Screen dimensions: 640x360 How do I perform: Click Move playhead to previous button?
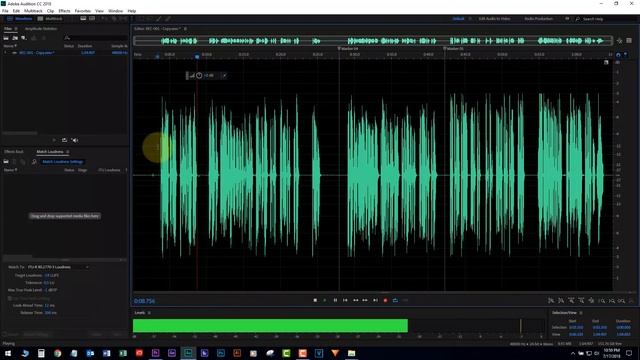tap(345, 300)
